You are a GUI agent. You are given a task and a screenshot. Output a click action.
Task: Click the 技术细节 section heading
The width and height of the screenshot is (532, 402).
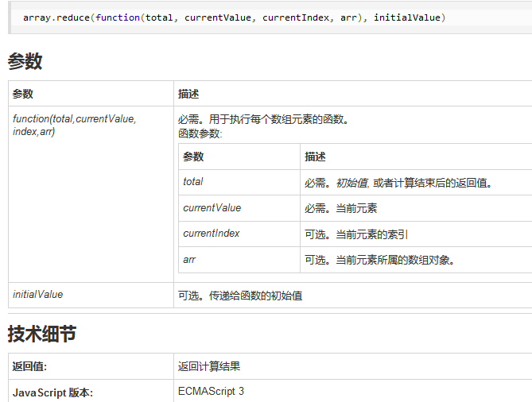[42, 334]
